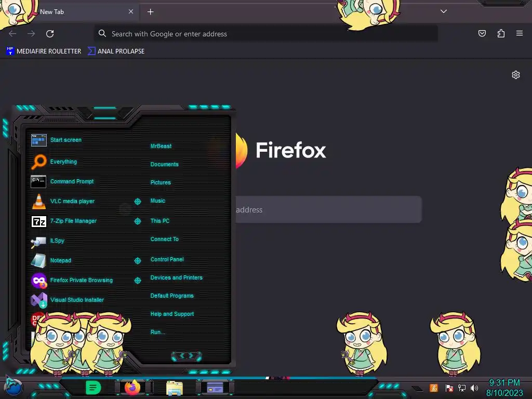This screenshot has height=399, width=532.
Task: Open new tab page settings gear
Action: pyautogui.click(x=516, y=75)
